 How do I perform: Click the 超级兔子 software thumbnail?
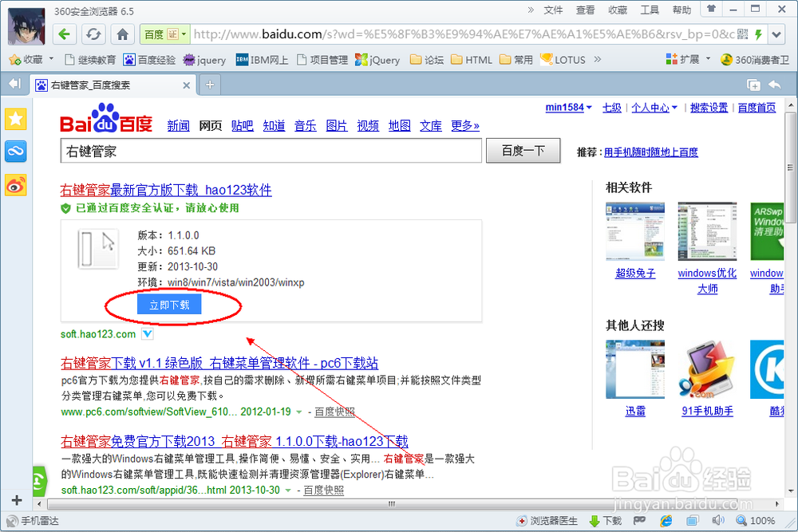tap(635, 231)
